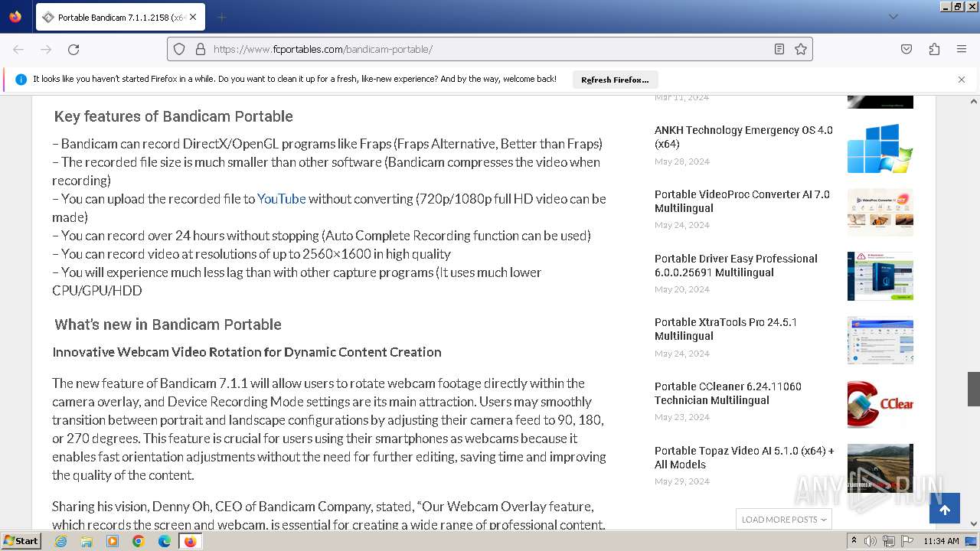
Task: Open the volume speaker tray icon
Action: click(871, 541)
